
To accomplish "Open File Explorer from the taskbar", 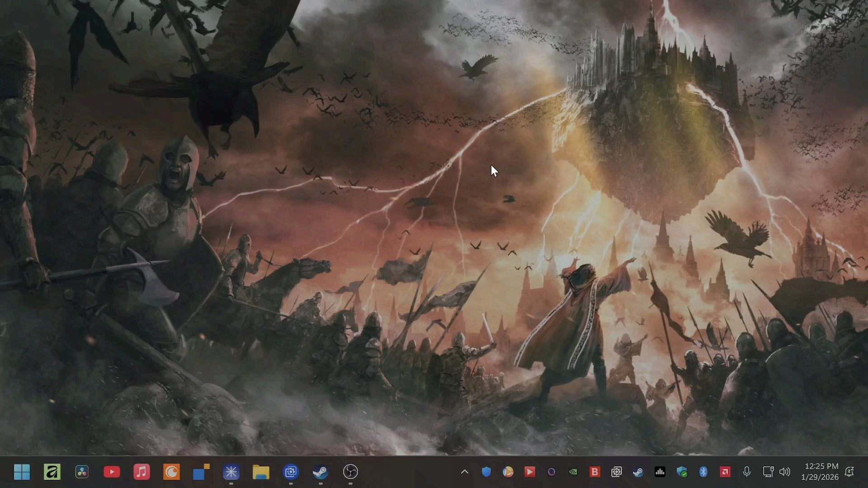I will click(x=261, y=472).
